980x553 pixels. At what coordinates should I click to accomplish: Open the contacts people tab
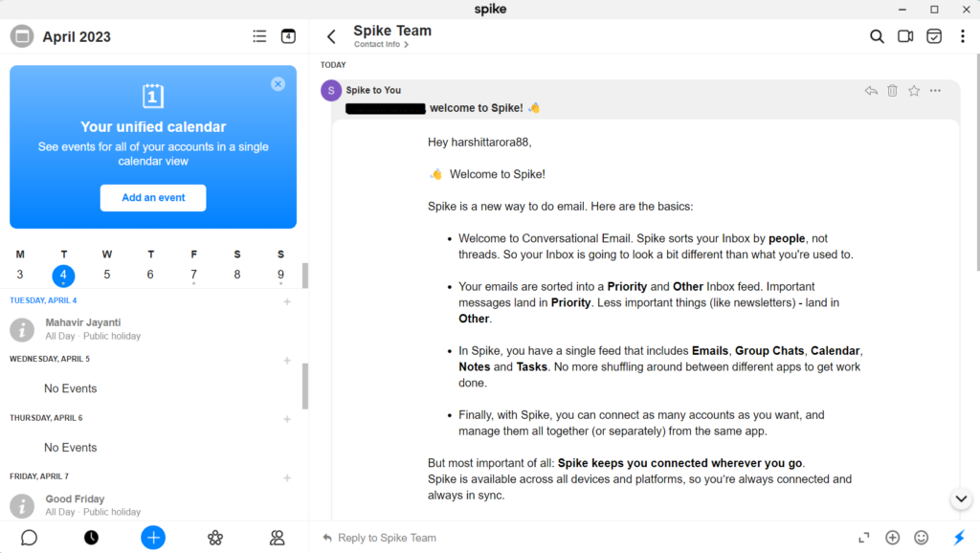click(x=277, y=538)
